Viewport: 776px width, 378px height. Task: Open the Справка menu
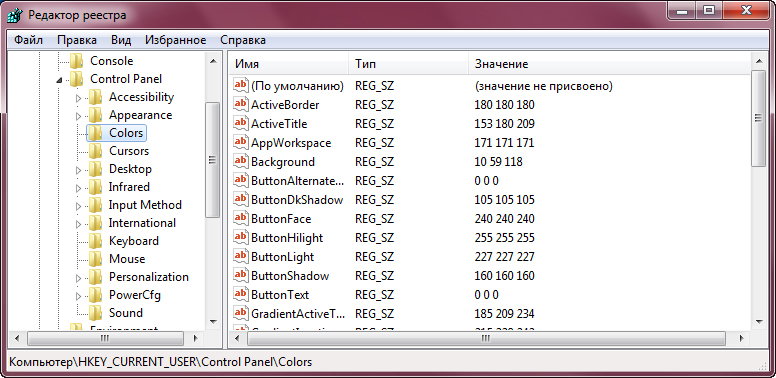click(x=243, y=40)
